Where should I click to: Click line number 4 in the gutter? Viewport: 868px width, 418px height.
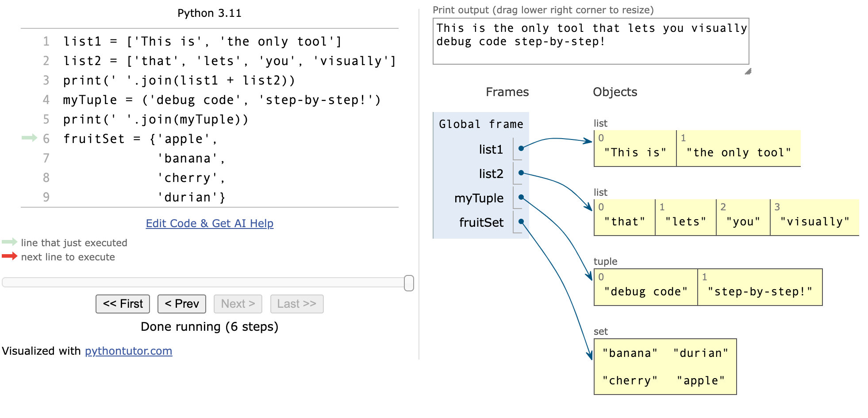(x=46, y=100)
